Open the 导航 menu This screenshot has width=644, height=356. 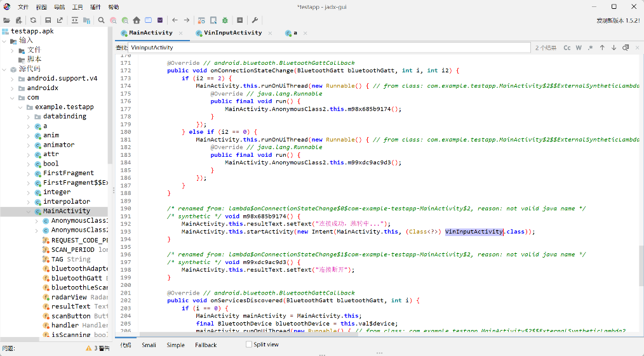(x=60, y=7)
